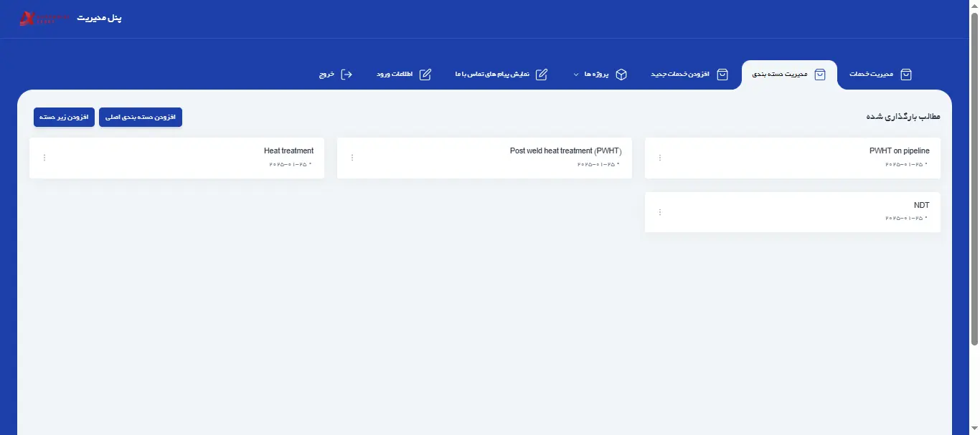The width and height of the screenshot is (980, 435).
Task: Click the edit icon beside نمایش پیام های تماس با ما
Action: 542,75
